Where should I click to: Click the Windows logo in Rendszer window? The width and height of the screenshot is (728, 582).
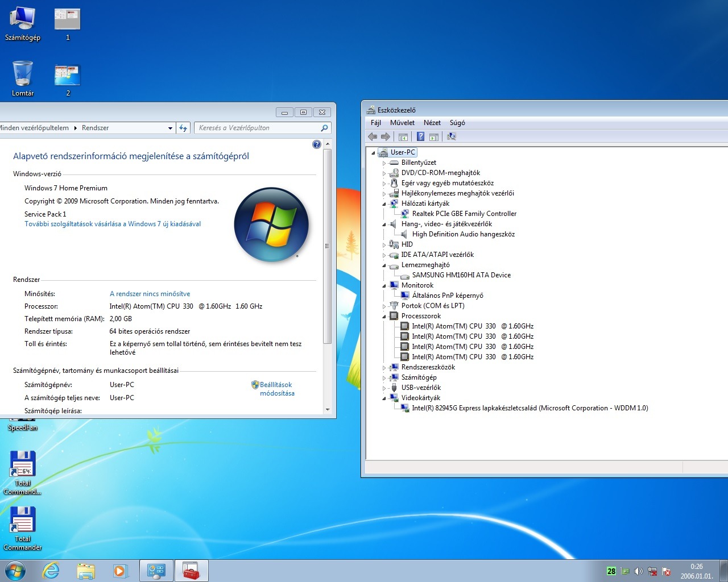[271, 225]
